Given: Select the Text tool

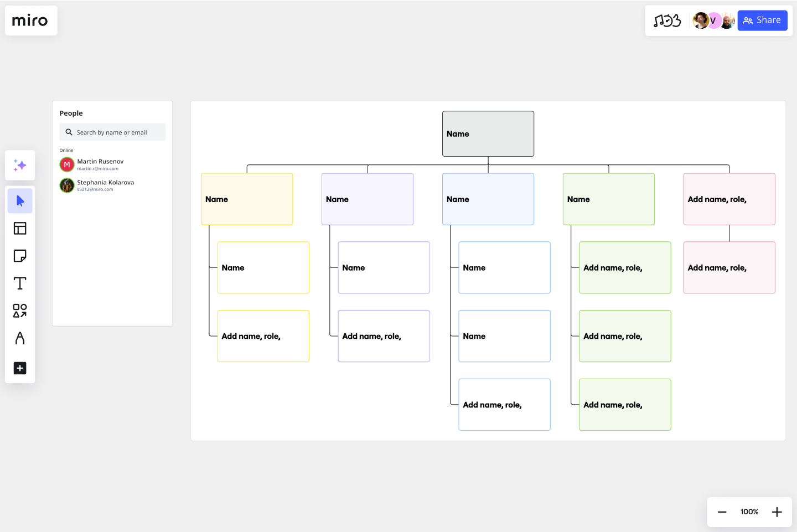Looking at the screenshot, I should (20, 283).
